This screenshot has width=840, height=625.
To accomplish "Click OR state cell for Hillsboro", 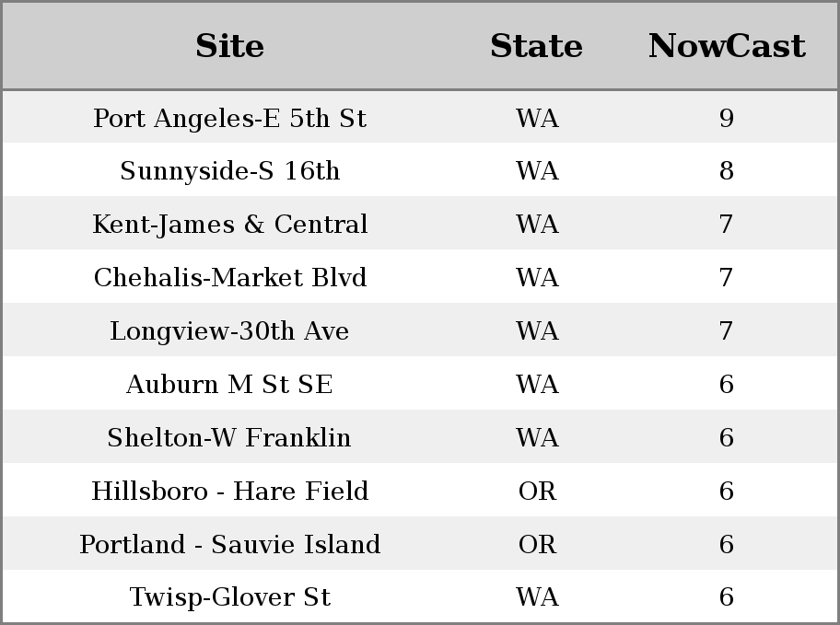I will click(x=537, y=491).
